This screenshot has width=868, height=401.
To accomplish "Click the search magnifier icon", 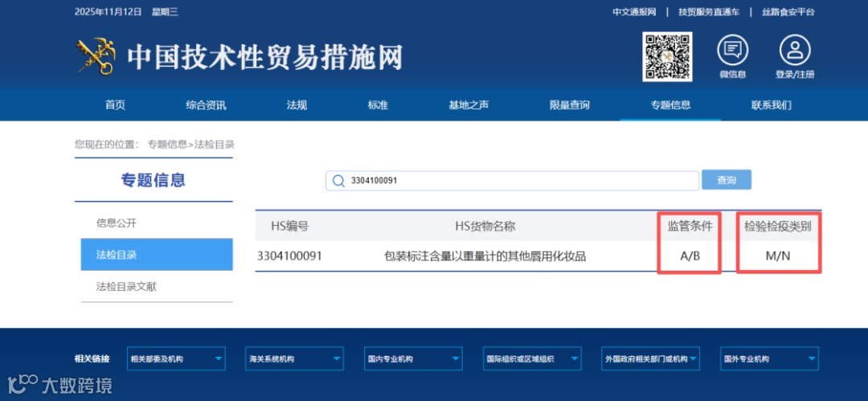I will [x=338, y=181].
